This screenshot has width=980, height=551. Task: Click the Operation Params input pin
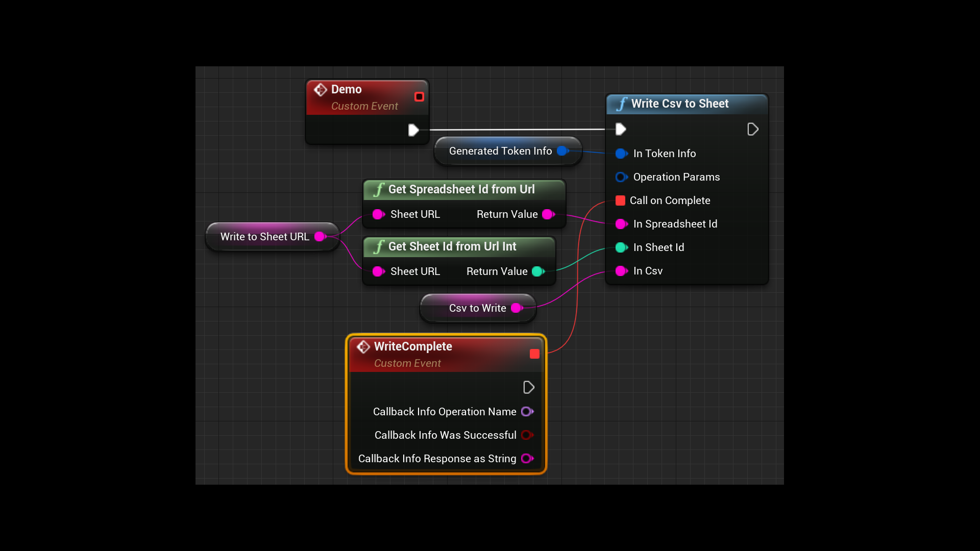coord(621,177)
